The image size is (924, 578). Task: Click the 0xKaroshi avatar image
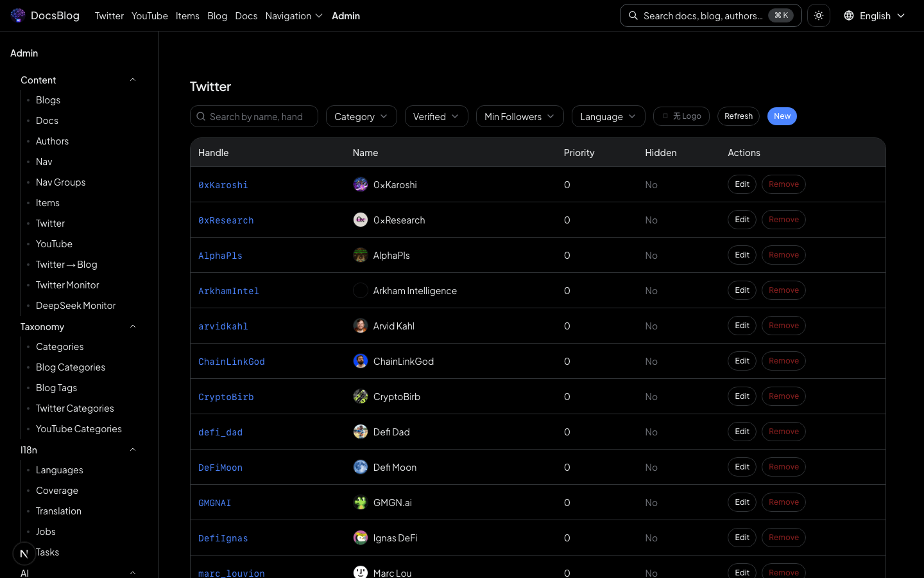pyautogui.click(x=361, y=184)
